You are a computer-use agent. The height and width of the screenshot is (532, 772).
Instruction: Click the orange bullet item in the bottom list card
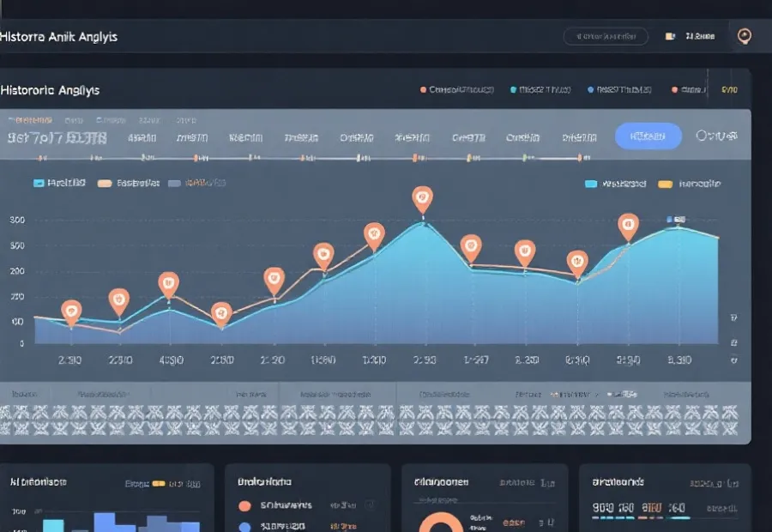pyautogui.click(x=244, y=505)
